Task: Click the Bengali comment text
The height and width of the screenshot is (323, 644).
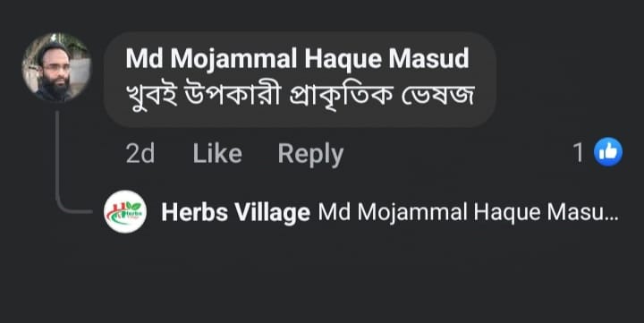Action: 301,95
